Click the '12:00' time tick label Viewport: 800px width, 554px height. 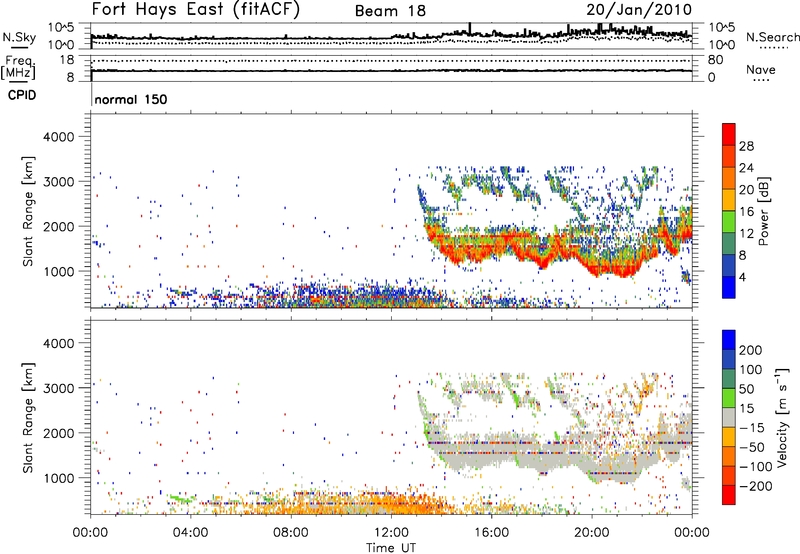point(391,533)
